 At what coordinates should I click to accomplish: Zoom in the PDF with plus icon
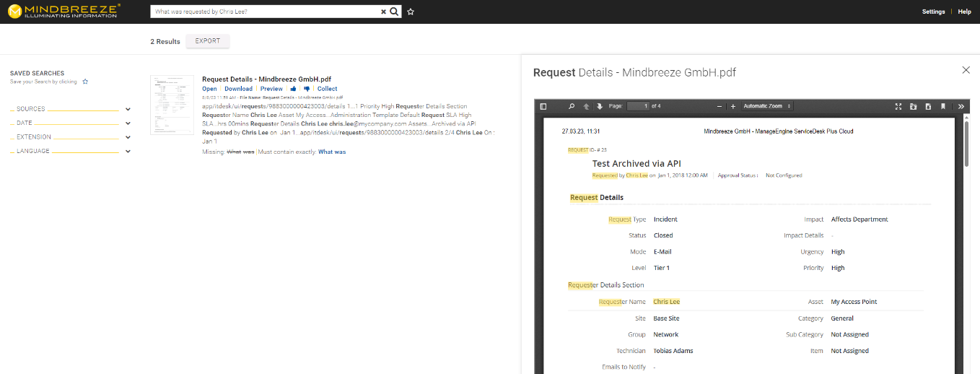click(x=733, y=106)
